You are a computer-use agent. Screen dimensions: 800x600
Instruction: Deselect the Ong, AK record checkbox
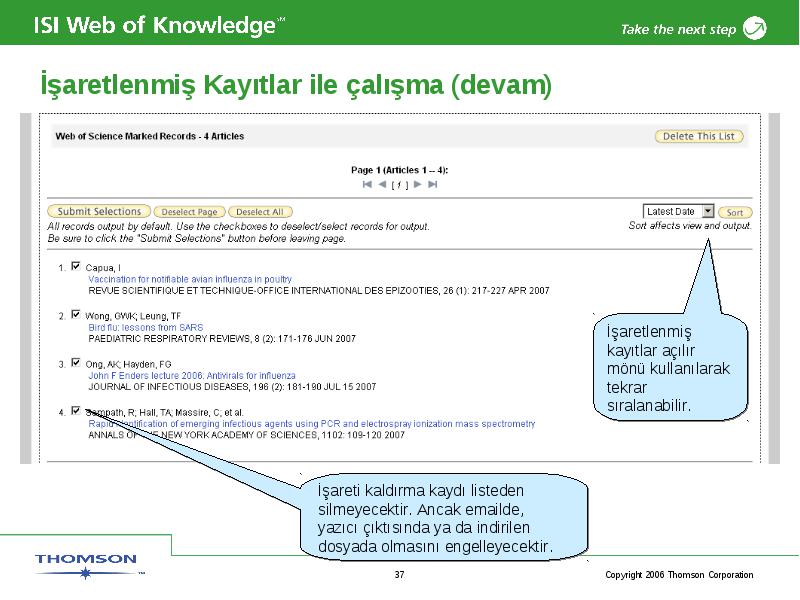(x=76, y=362)
